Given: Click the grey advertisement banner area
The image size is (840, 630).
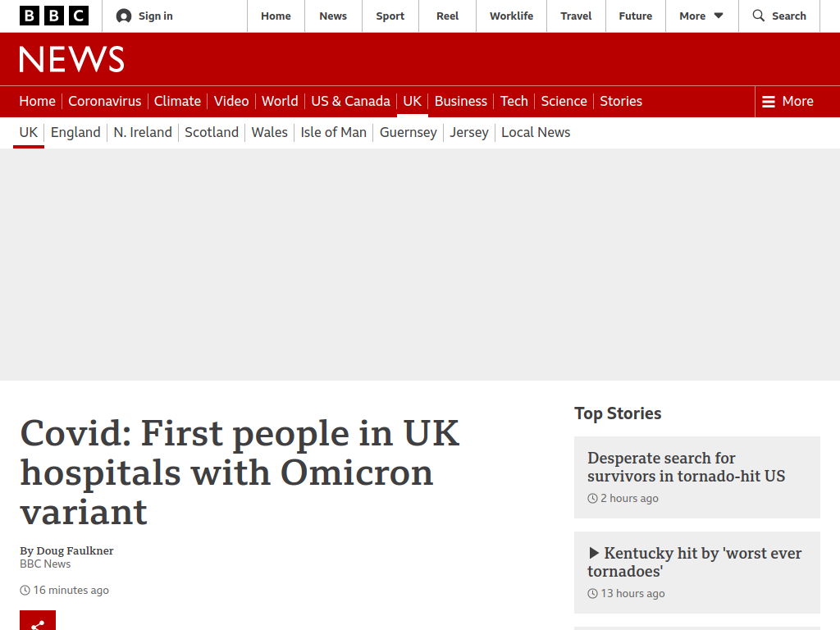Looking at the screenshot, I should click(420, 265).
